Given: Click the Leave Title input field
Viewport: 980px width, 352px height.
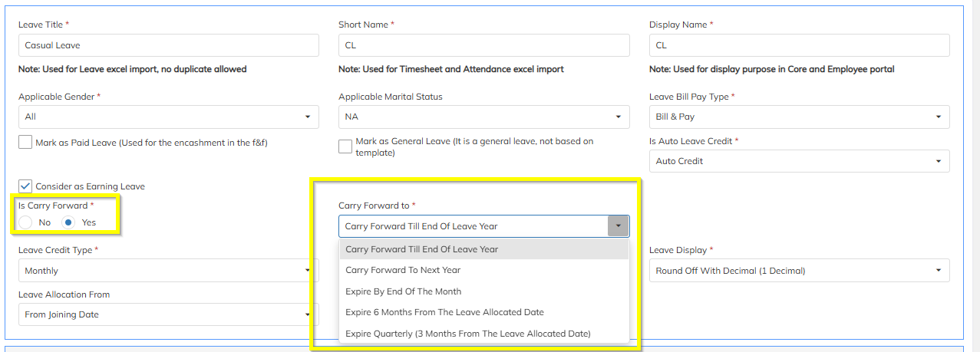Looking at the screenshot, I should tap(168, 45).
